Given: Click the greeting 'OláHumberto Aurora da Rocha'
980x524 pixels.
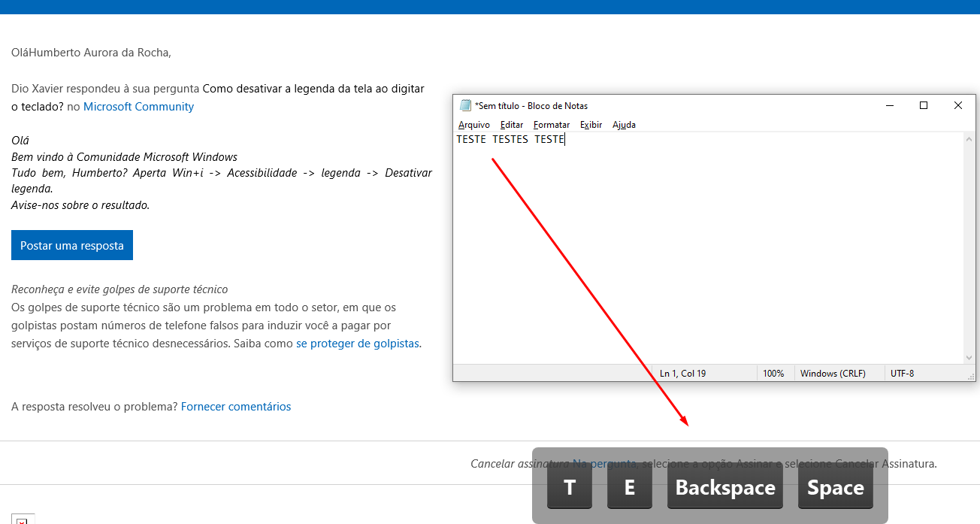Looking at the screenshot, I should coord(91,53).
